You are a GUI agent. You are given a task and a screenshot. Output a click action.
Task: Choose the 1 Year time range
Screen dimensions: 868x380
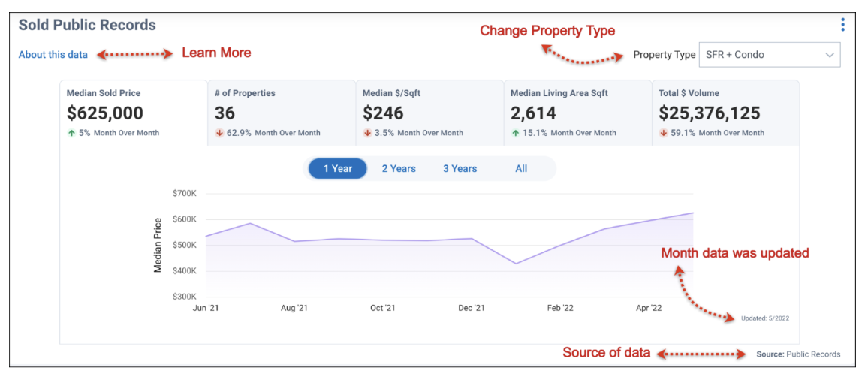(x=338, y=168)
